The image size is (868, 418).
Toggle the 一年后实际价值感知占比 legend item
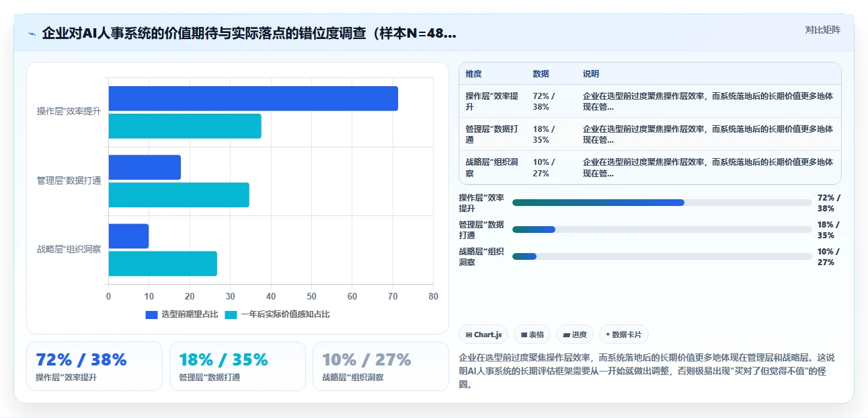(x=277, y=314)
